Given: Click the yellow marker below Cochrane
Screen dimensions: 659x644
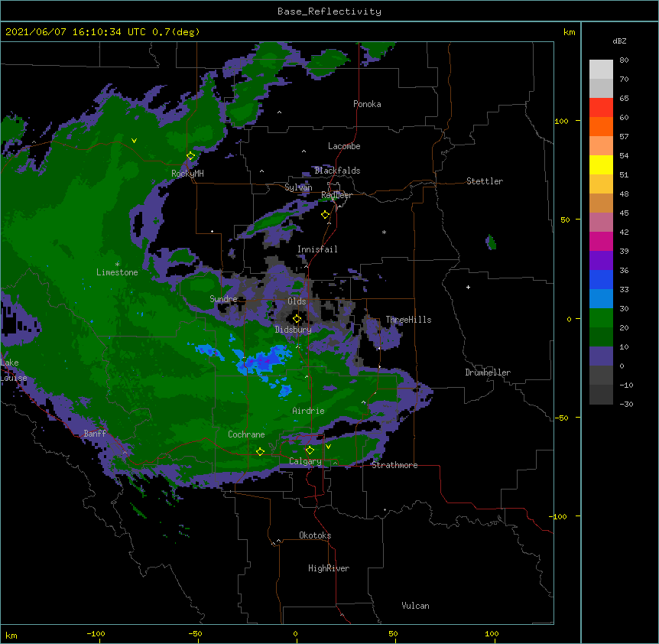Looking at the screenshot, I should click(260, 452).
